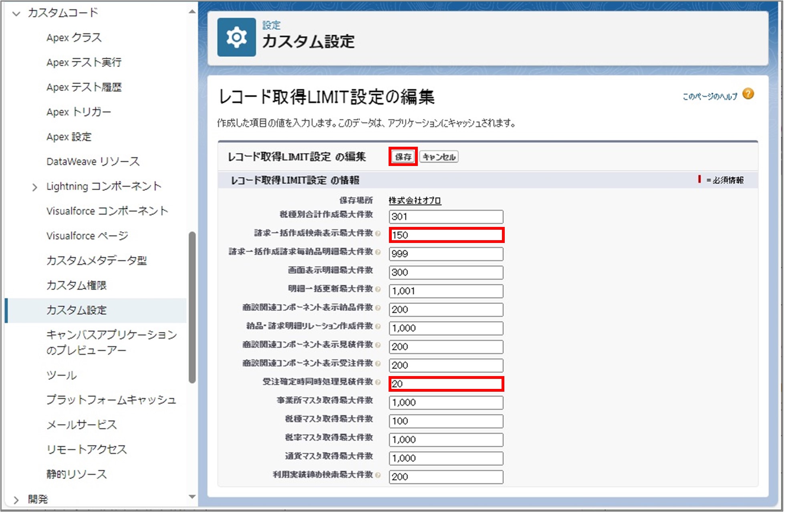Click help icon beside 商談関連コンポーネント表示受注件数
This screenshot has height=514, width=812.
pos(378,364)
